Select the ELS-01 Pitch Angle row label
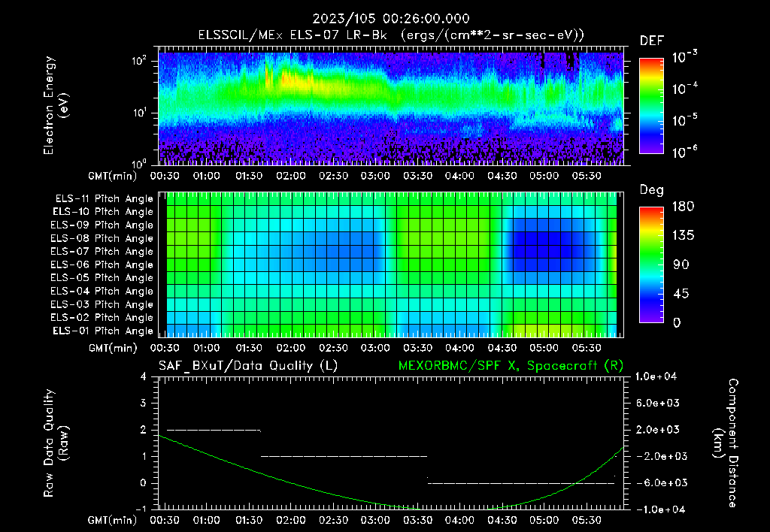This screenshot has height=532, width=770. (103, 331)
